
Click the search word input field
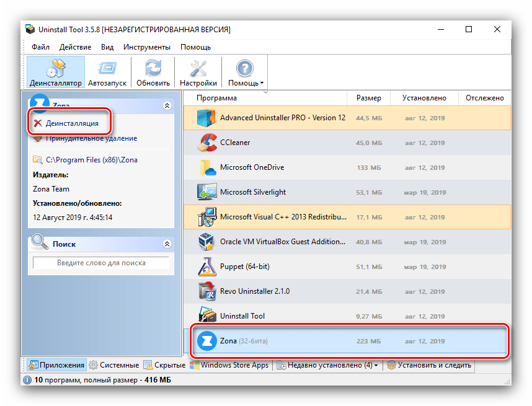(101, 263)
